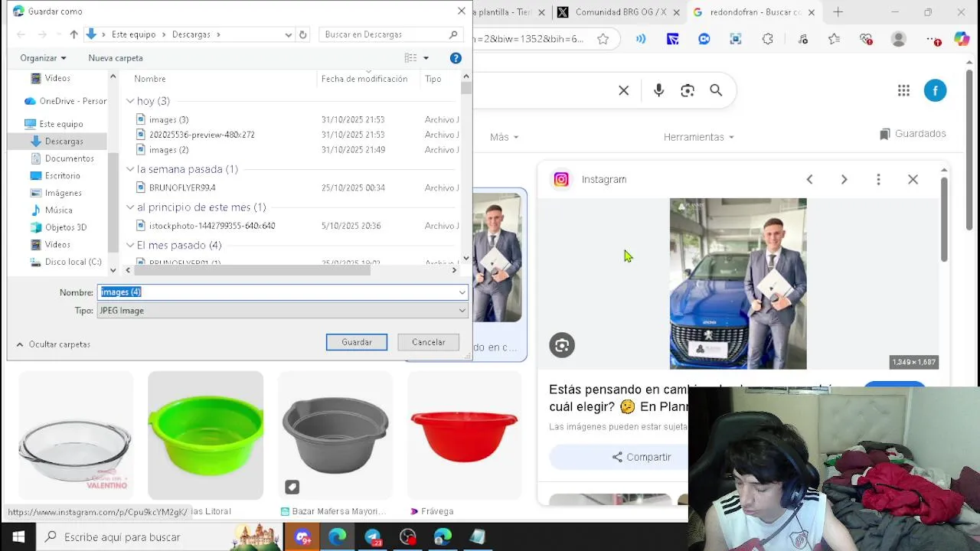Open the Organizar menu
The height and width of the screenshot is (551, 980).
[43, 58]
